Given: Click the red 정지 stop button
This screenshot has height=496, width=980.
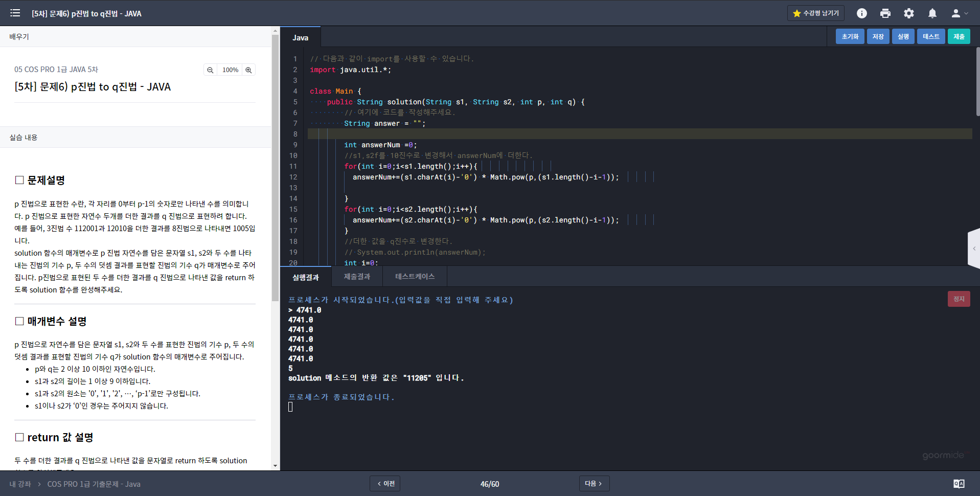Looking at the screenshot, I should coord(959,299).
